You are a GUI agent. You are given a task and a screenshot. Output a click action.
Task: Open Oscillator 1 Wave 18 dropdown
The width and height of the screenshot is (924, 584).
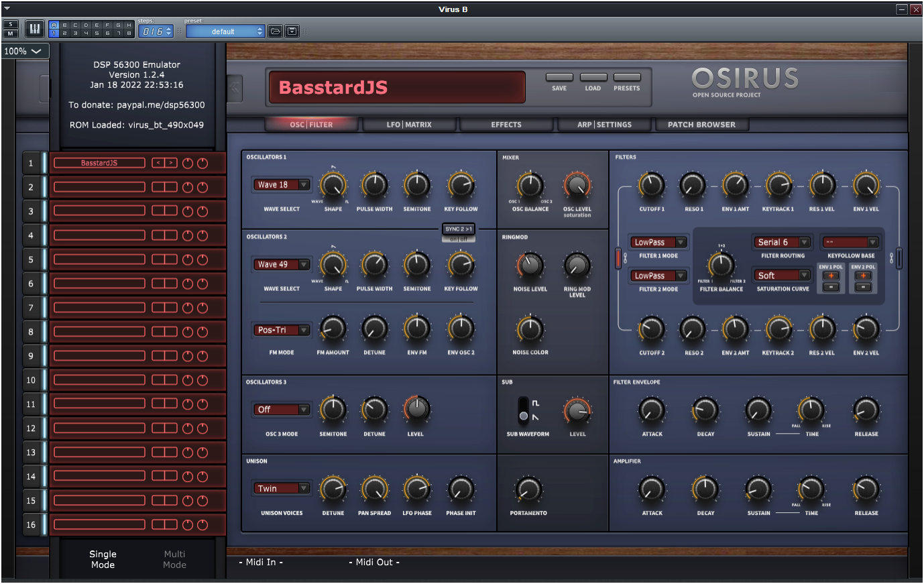(282, 184)
